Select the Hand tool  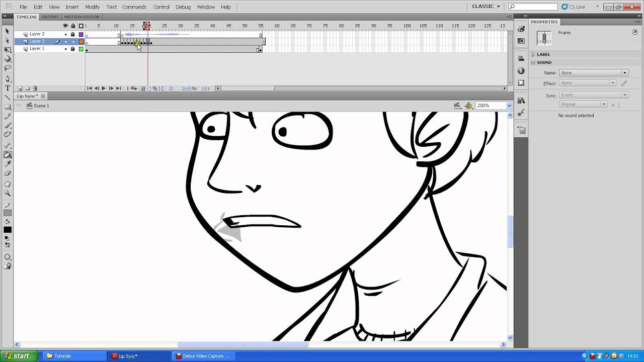8,184
